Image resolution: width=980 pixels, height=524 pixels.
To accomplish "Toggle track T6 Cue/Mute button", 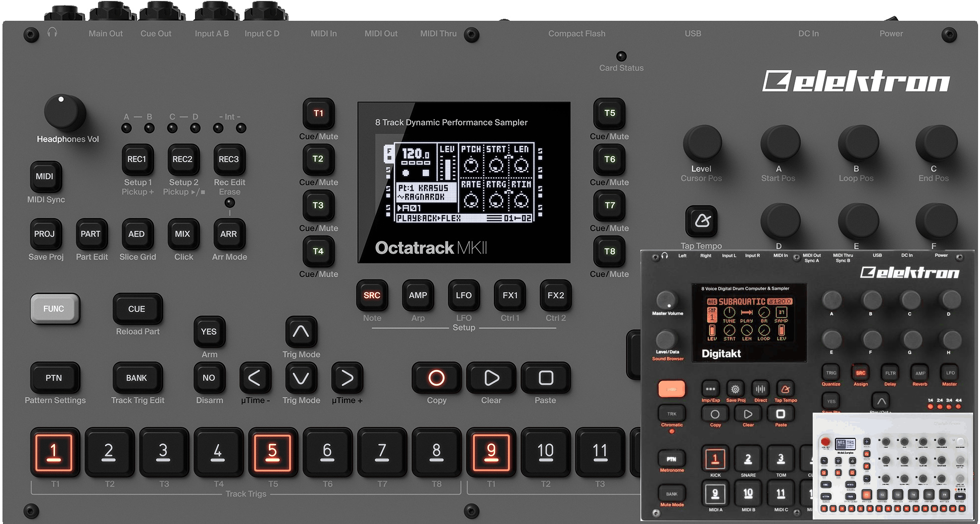I will [x=609, y=159].
